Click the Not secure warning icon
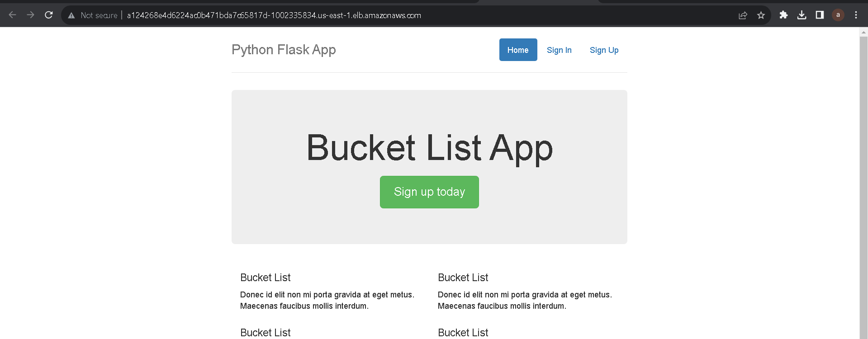Screen dimensions: 868x339 click(x=71, y=15)
